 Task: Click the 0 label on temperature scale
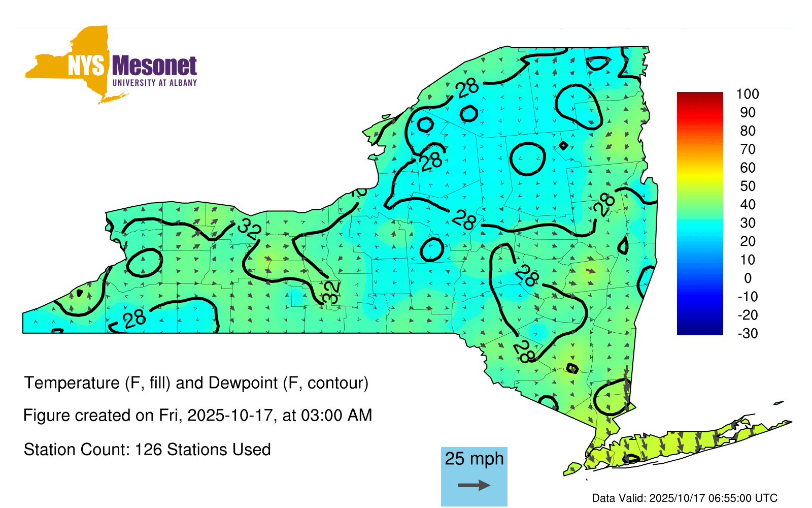coord(747,278)
